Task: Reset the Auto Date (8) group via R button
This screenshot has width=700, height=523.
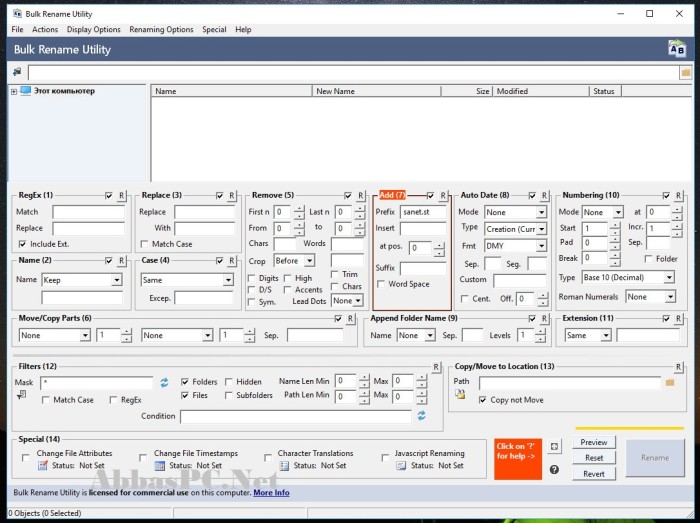Action: (x=544, y=195)
